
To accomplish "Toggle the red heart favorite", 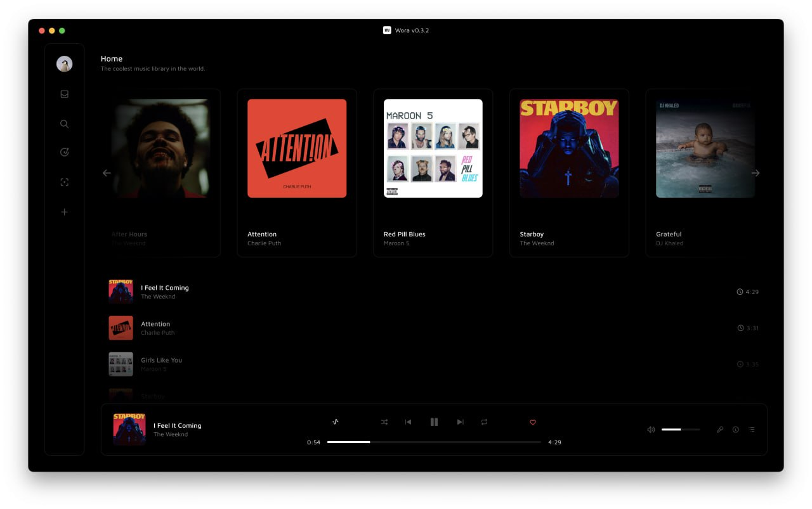I will click(533, 422).
